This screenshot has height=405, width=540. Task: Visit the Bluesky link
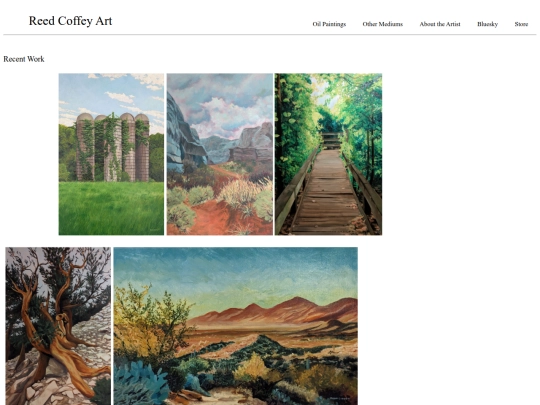coord(487,24)
